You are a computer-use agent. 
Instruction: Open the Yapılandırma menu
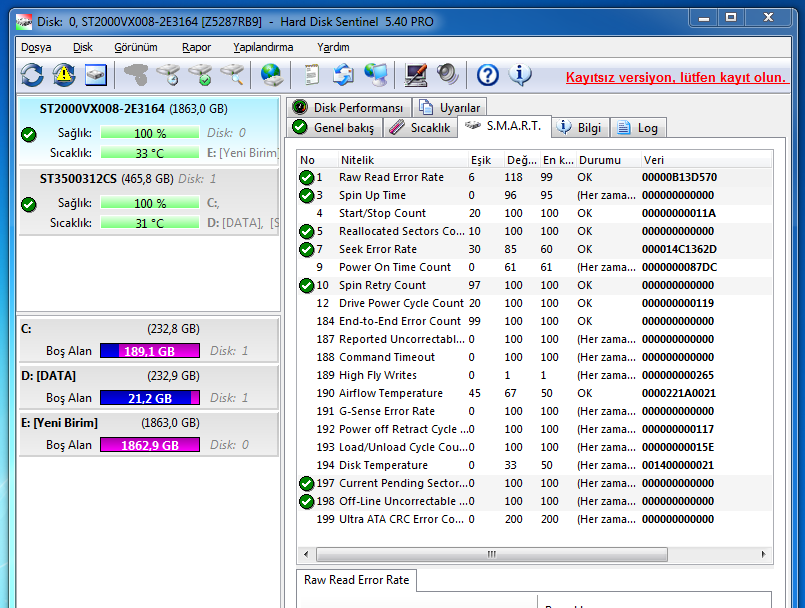click(x=263, y=47)
